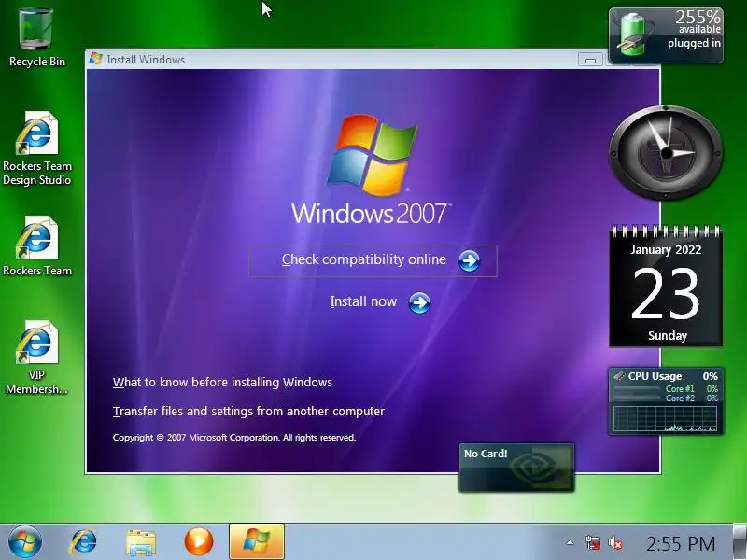Click the CPU Usage gadget chip icon
The image size is (747, 560).
click(619, 376)
